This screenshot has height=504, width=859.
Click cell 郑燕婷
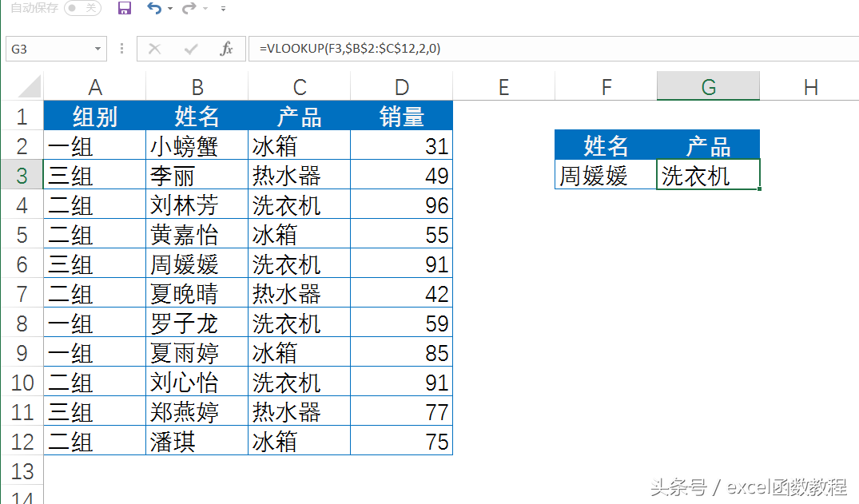tap(197, 412)
